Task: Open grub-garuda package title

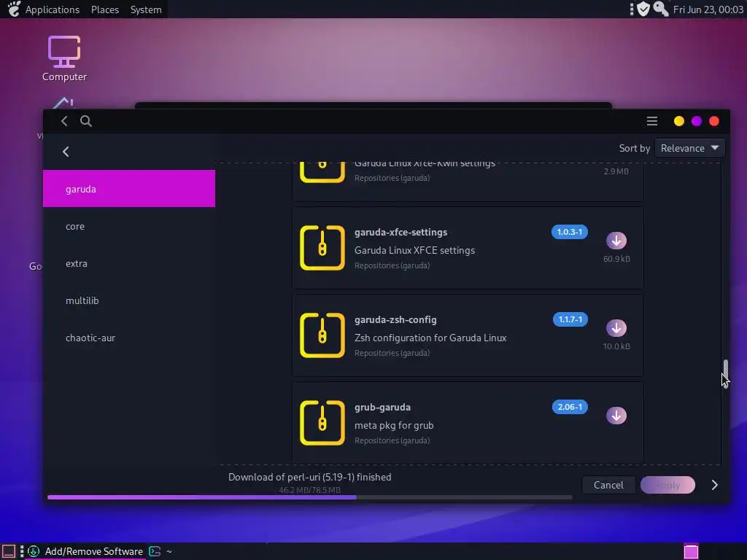Action: (382, 408)
